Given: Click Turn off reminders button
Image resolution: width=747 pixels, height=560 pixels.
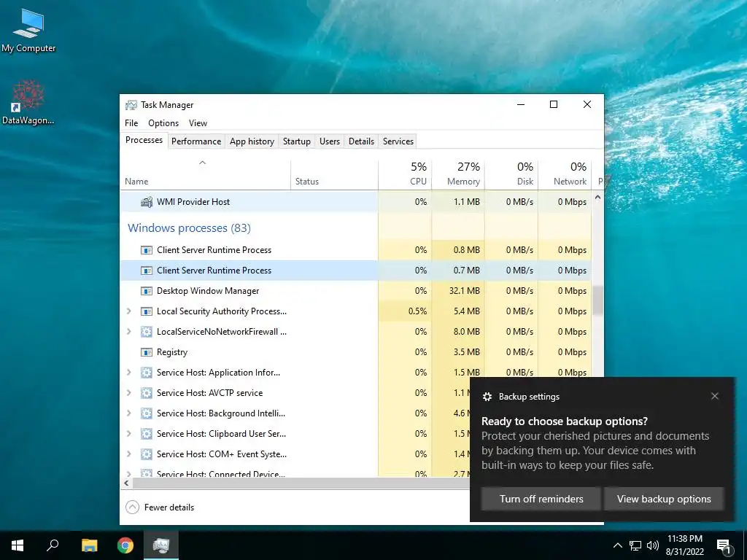Looking at the screenshot, I should click(x=541, y=499).
